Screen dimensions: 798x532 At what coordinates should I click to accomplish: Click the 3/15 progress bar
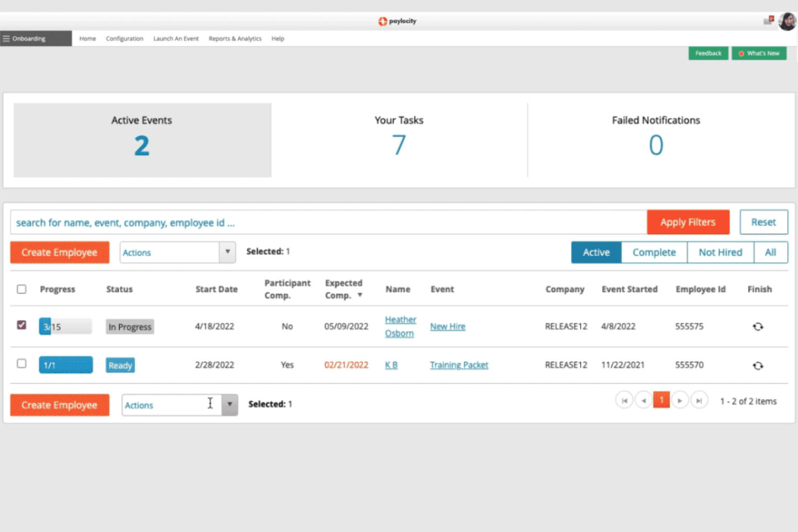(x=65, y=327)
